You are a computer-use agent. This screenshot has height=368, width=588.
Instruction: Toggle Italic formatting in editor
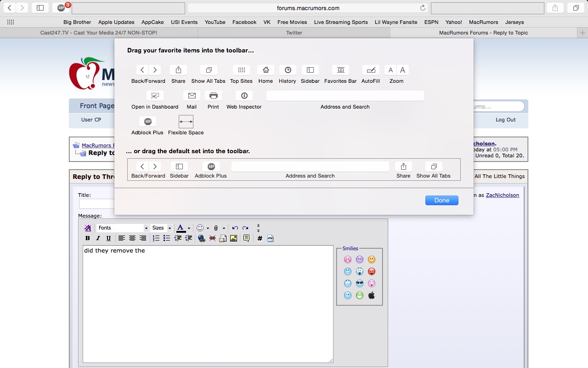click(98, 238)
